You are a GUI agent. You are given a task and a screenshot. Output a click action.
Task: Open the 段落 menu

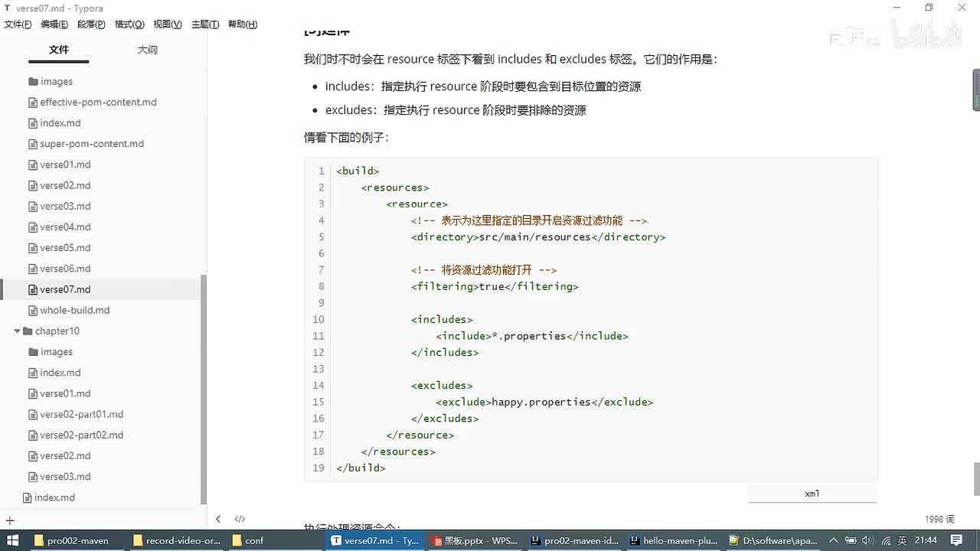(91, 24)
